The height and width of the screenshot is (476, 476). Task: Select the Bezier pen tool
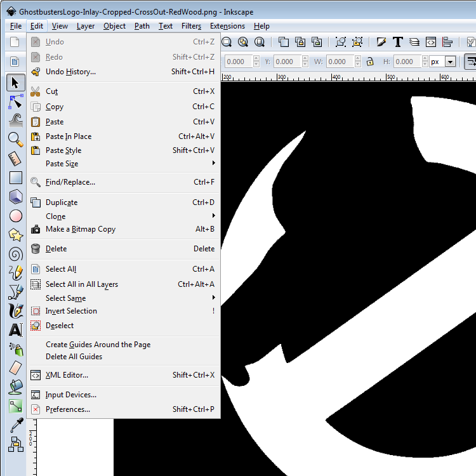coord(15,292)
